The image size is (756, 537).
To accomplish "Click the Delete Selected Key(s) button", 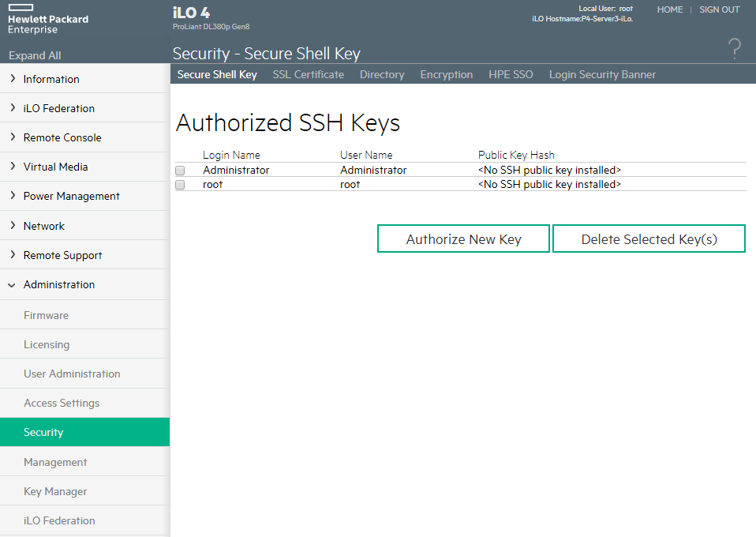I will click(649, 238).
